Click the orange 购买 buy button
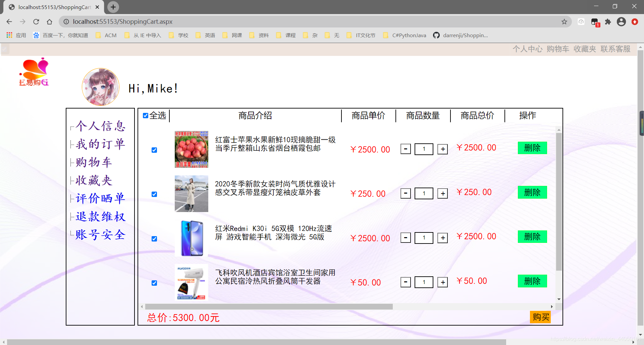644x345 pixels. click(x=540, y=317)
